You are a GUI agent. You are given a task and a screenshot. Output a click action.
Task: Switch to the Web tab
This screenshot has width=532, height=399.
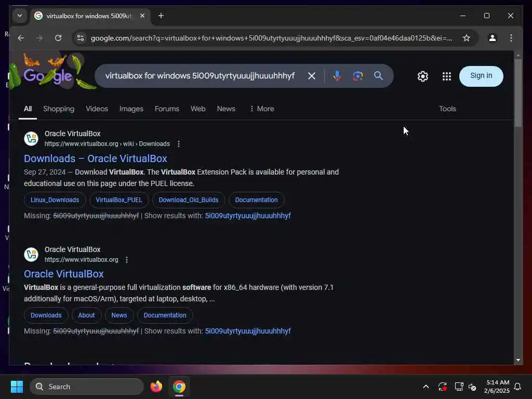198,109
